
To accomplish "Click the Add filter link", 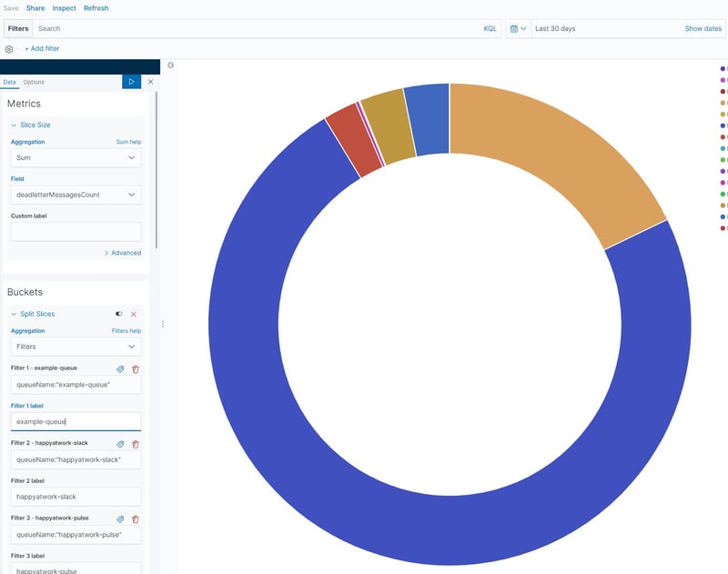I will point(45,47).
